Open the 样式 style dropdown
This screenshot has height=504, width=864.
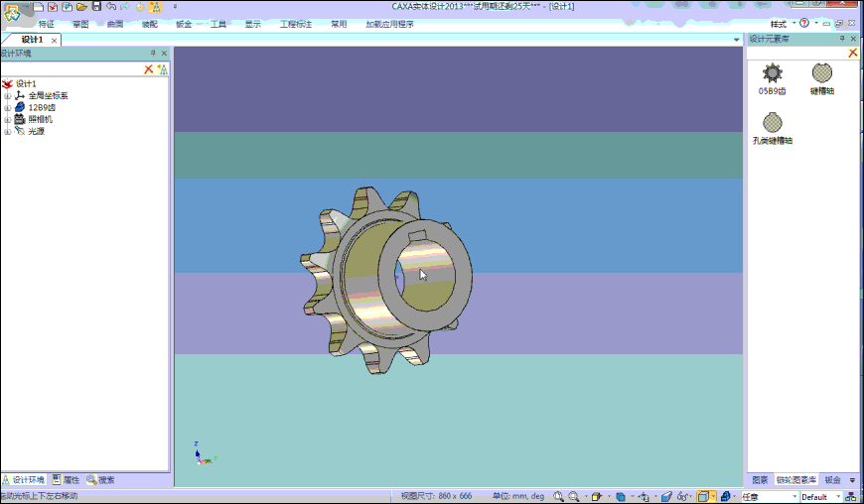point(783,24)
